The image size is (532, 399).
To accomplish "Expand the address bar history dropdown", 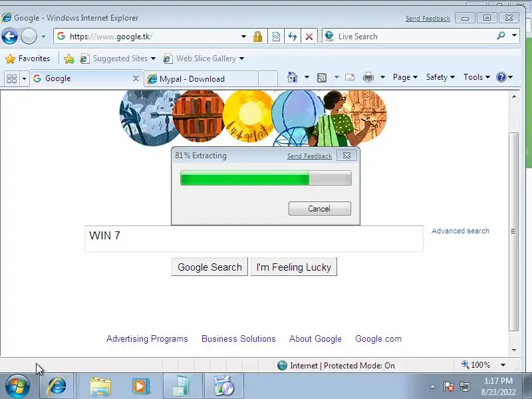I will [243, 37].
